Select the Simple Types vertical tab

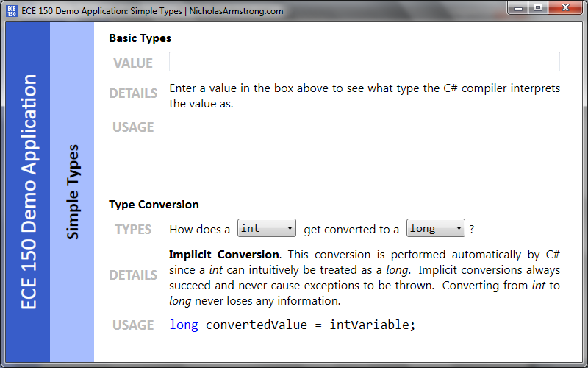[72, 192]
